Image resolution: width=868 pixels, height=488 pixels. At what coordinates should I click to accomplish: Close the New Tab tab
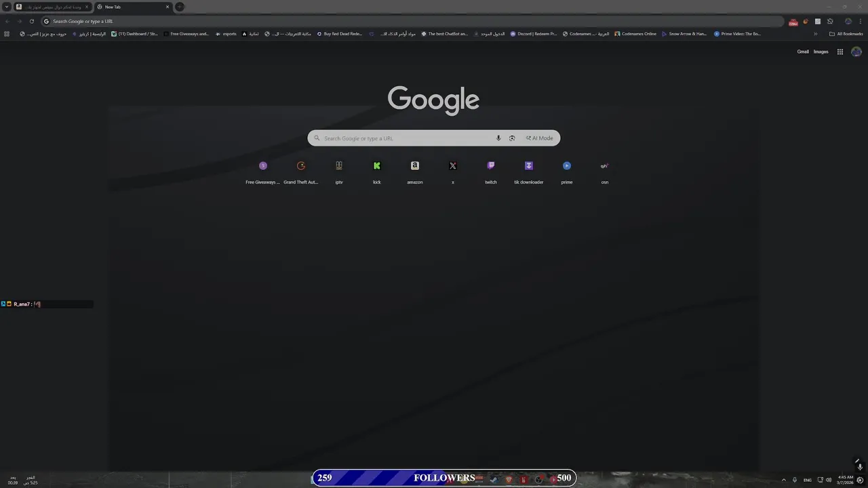click(167, 7)
